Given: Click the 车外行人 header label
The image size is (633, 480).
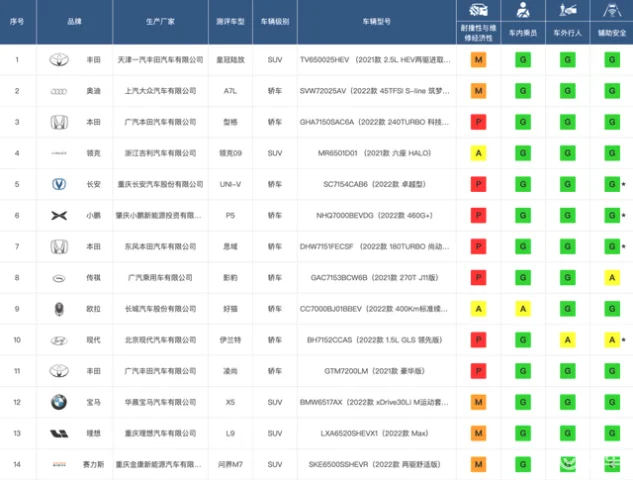Looking at the screenshot, I should [x=567, y=33].
